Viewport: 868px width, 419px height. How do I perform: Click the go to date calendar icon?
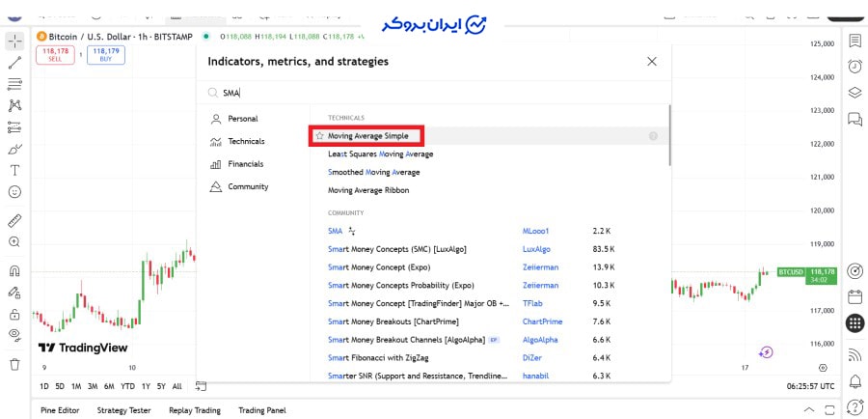201,386
